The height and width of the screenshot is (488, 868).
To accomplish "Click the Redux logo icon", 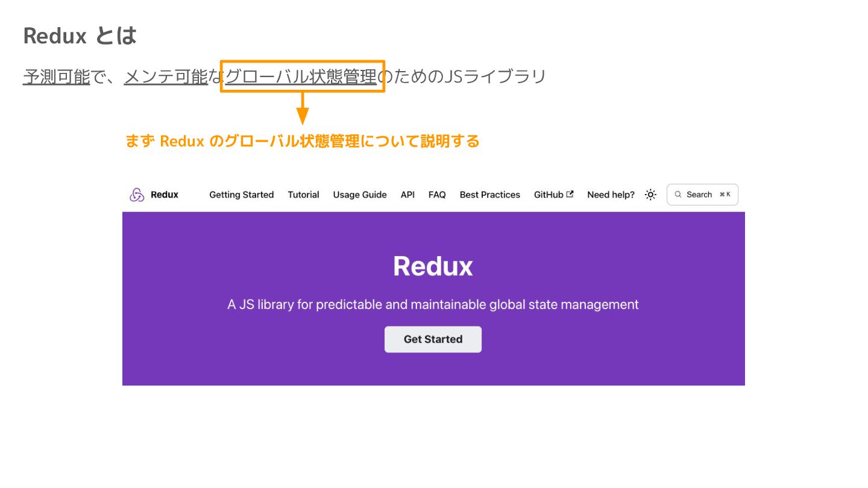I will (x=137, y=195).
